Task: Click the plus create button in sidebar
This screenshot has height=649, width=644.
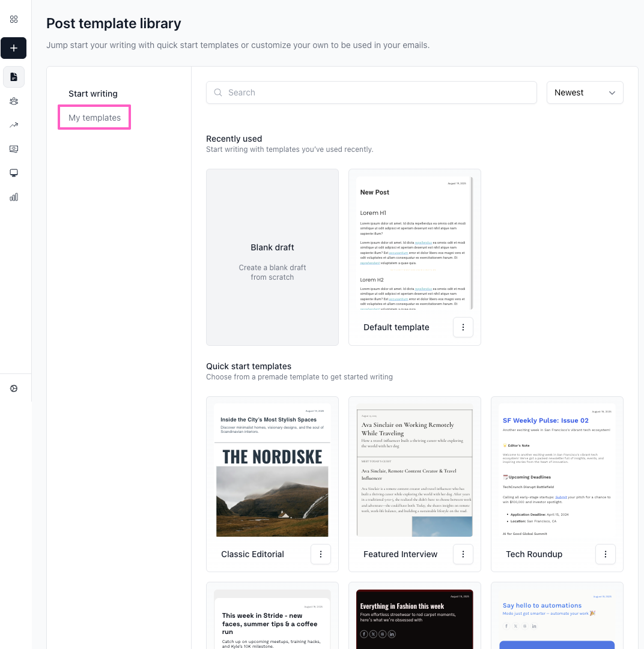Action: [x=14, y=48]
